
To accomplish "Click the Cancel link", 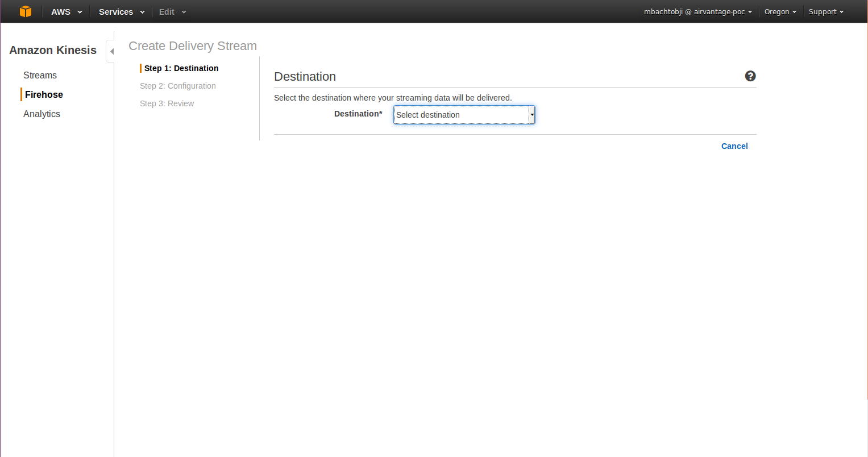I will (x=734, y=146).
